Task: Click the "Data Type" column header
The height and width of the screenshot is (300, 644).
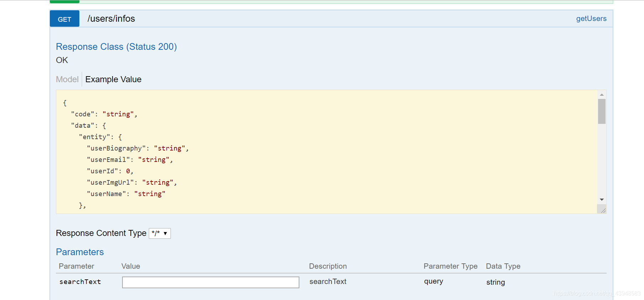Action: click(503, 266)
